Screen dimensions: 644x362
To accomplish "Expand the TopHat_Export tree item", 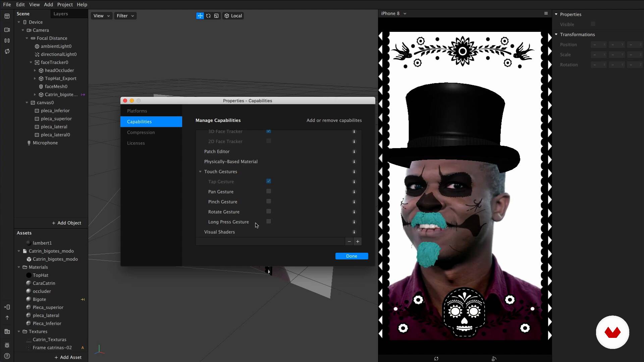I will pos(35,78).
